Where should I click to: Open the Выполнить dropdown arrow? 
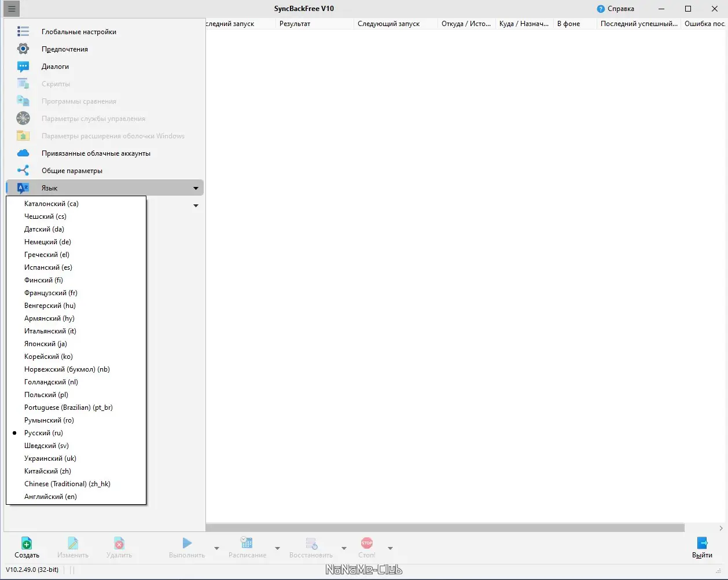point(216,548)
